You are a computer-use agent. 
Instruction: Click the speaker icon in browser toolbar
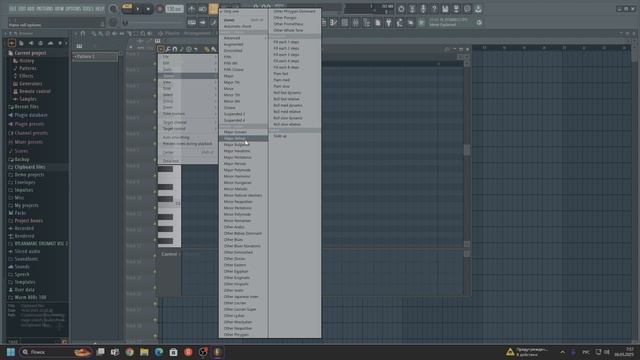[31, 43]
